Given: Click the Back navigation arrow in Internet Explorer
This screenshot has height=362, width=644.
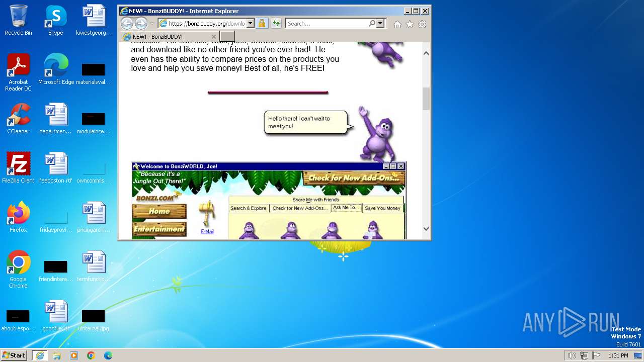Looking at the screenshot, I should [x=127, y=23].
